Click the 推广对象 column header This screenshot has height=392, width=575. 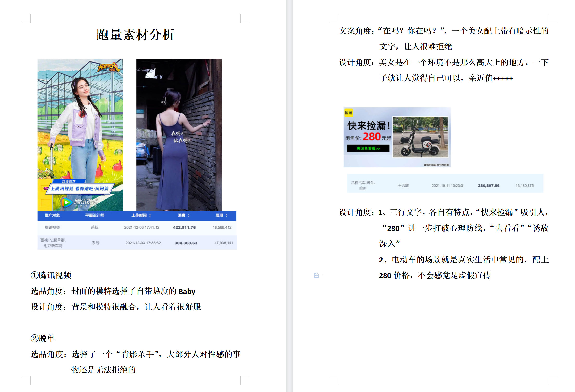[x=52, y=215]
